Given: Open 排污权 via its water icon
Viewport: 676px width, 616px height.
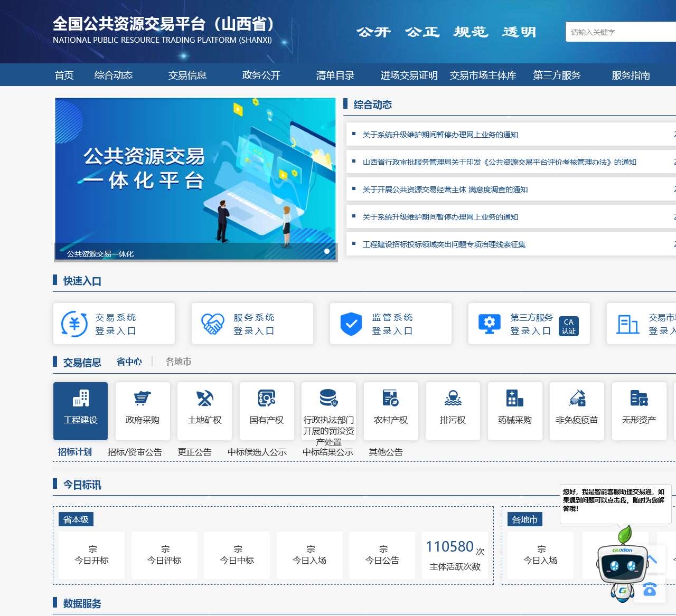Looking at the screenshot, I should pos(453,399).
